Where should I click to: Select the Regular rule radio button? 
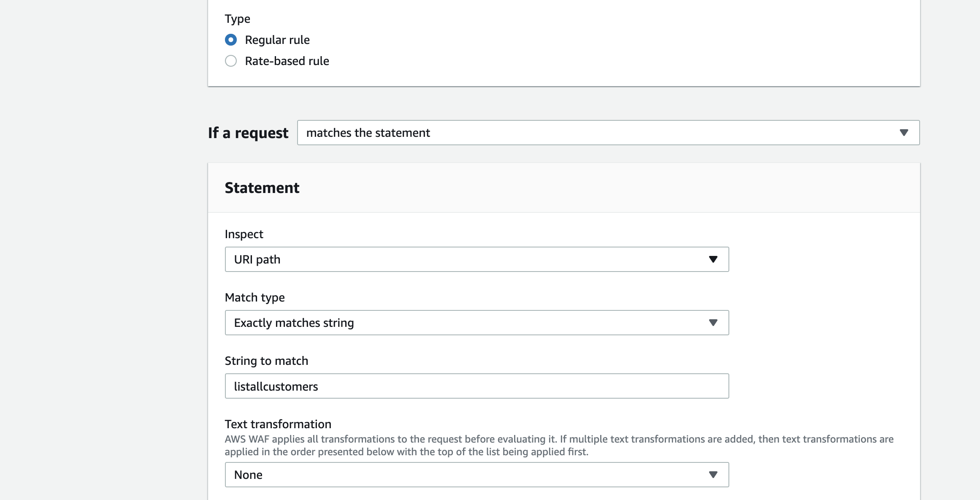tap(231, 40)
